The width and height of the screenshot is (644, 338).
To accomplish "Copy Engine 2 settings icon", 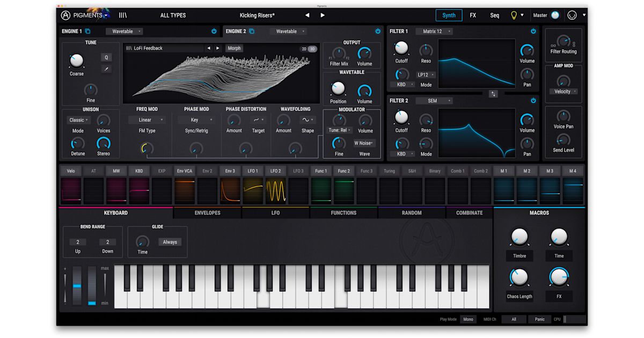I will tap(251, 31).
